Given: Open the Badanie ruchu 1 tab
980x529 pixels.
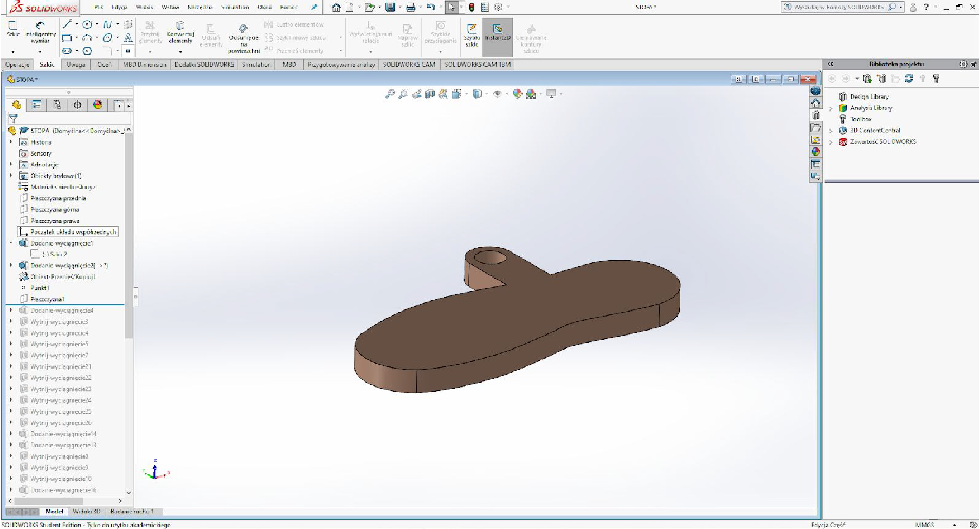Looking at the screenshot, I should [132, 511].
